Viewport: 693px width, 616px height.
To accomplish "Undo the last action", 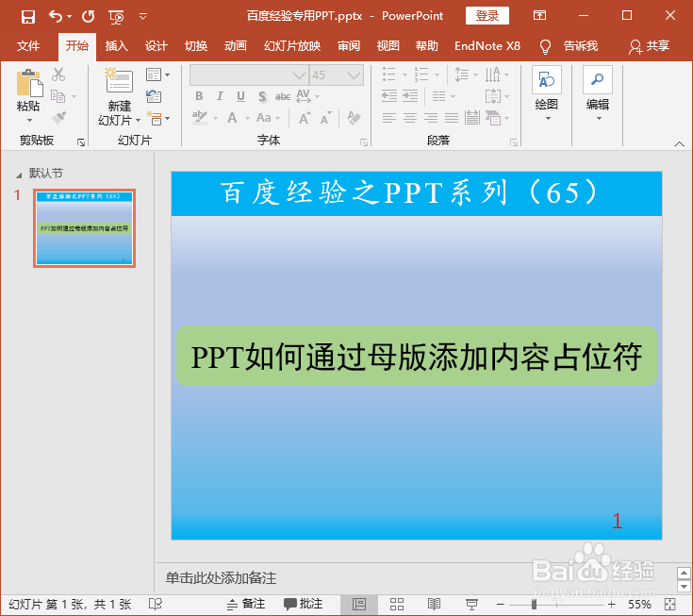I will pos(56,17).
